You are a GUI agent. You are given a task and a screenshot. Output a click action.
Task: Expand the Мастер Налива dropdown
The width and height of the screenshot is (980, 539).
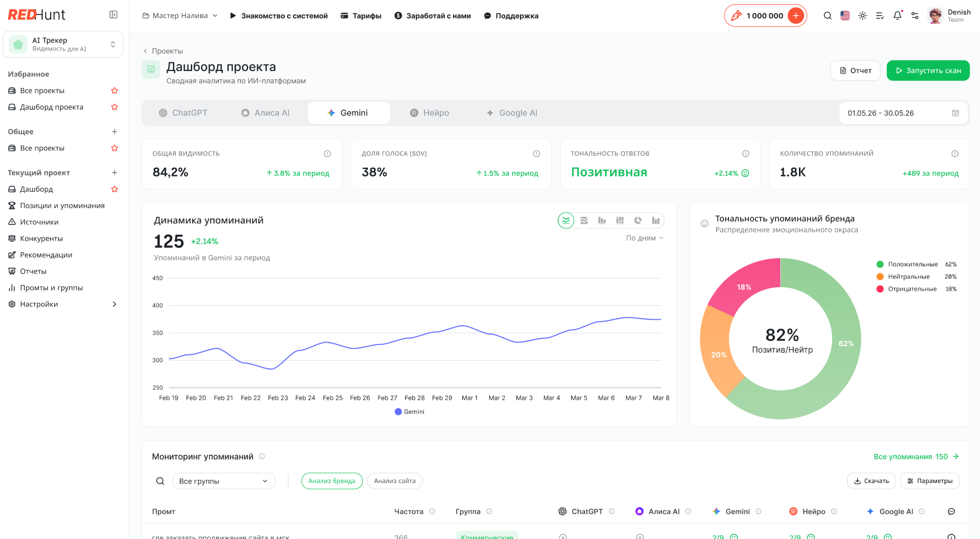(x=180, y=16)
